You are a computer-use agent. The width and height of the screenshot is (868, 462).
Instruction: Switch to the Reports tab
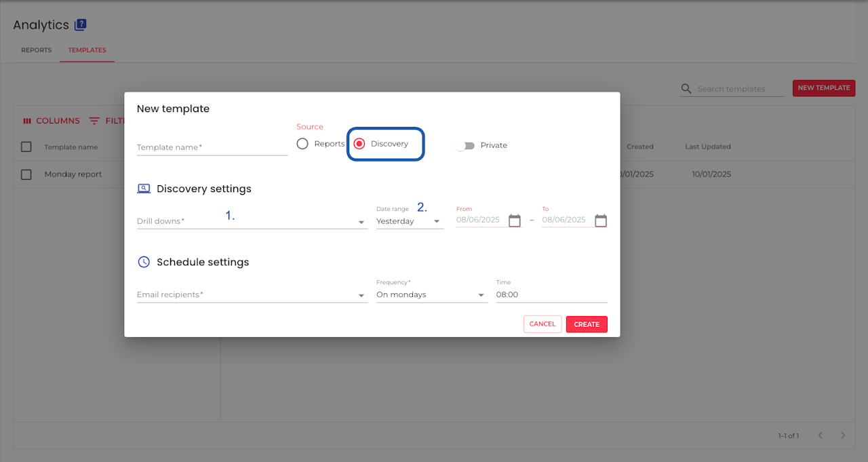[36, 50]
